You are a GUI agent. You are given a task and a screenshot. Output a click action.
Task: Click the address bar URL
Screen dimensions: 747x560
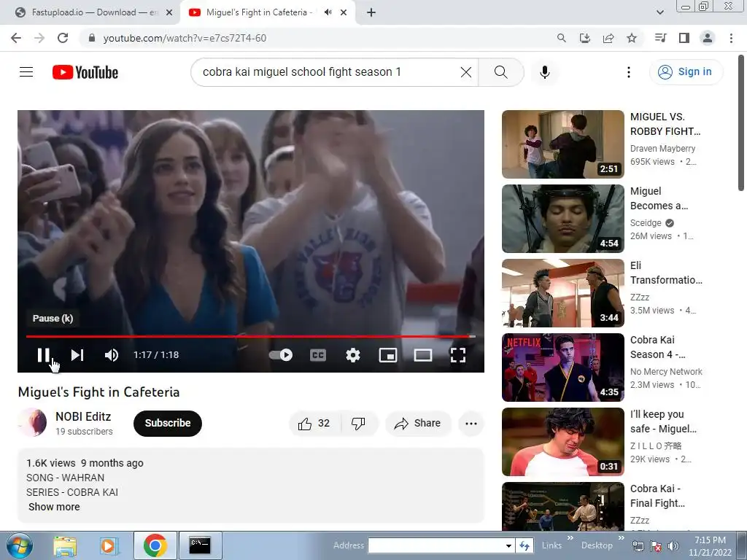pyautogui.click(x=185, y=38)
